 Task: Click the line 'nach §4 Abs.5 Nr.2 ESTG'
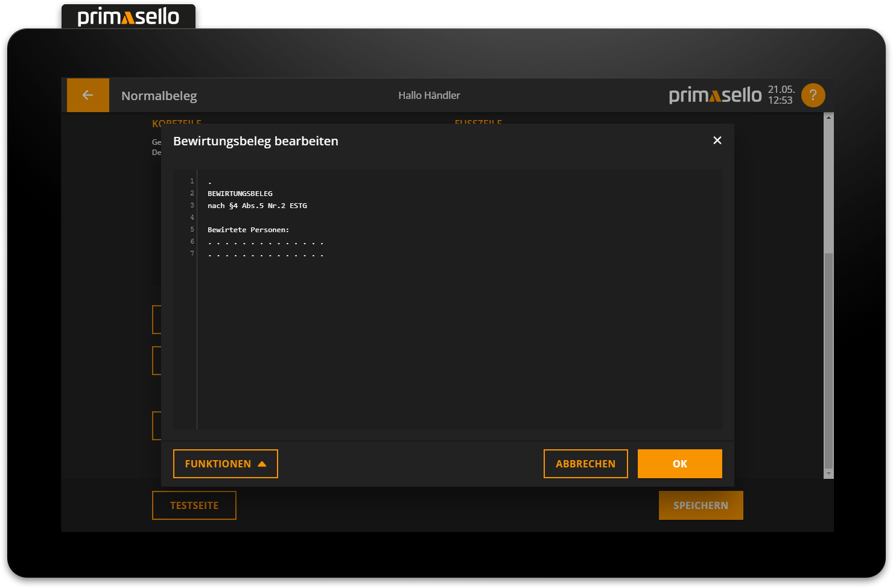coord(257,206)
